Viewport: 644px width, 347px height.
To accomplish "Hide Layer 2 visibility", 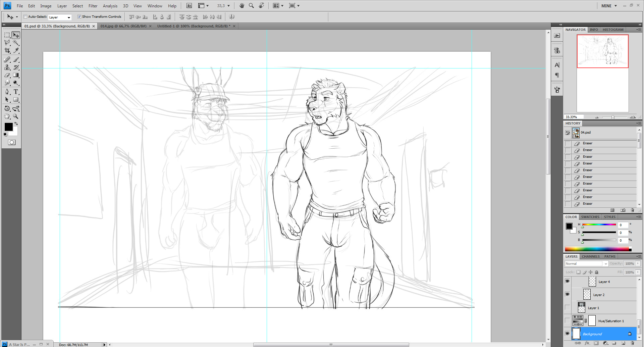I will [x=568, y=294].
